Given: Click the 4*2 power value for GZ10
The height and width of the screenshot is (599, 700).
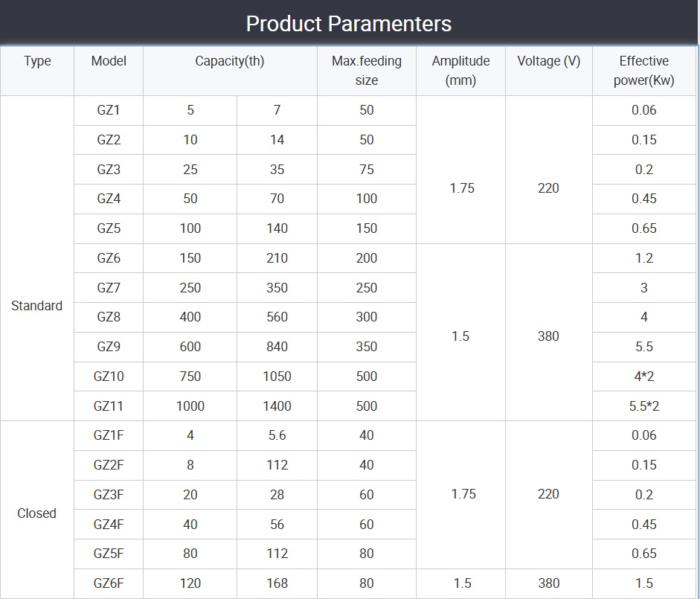Looking at the screenshot, I should coord(643,377).
